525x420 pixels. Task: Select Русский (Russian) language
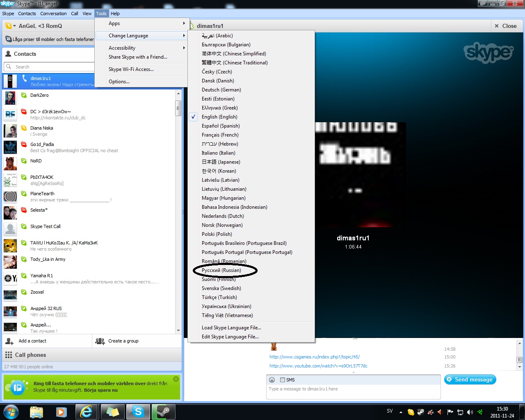pos(221,270)
